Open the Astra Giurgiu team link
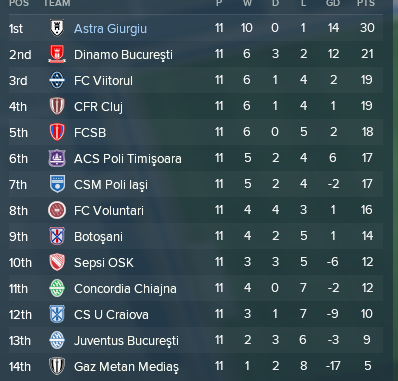Viewport: 398px width, 381px height. tap(110, 29)
